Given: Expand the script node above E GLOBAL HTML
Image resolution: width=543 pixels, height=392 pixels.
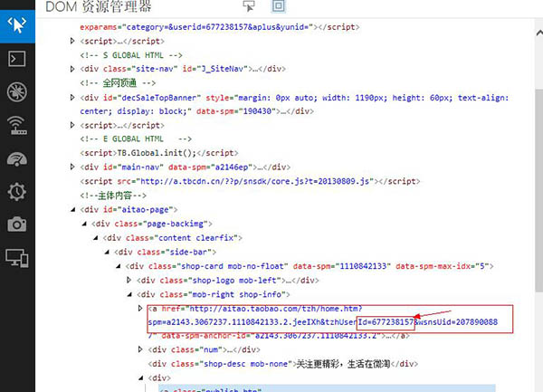Looking at the screenshot, I should [72, 125].
